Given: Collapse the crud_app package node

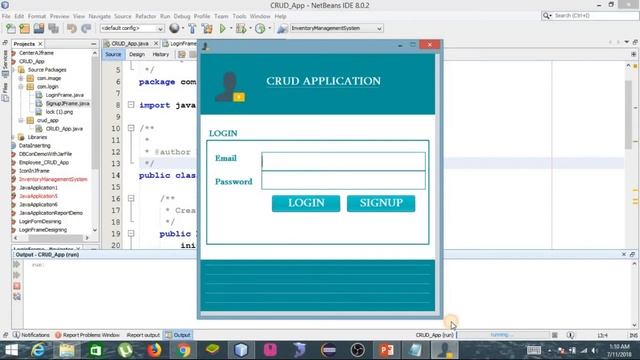Looking at the screenshot, I should [21, 120].
